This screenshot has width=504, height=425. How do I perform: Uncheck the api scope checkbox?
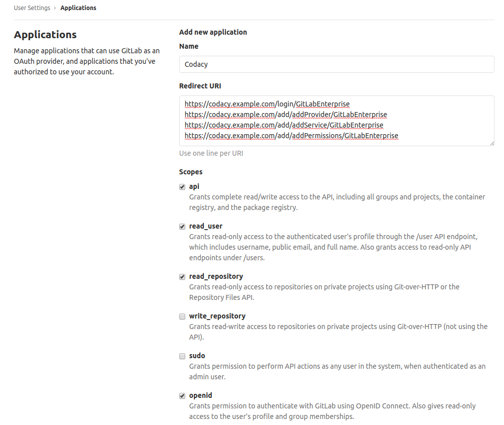[182, 186]
